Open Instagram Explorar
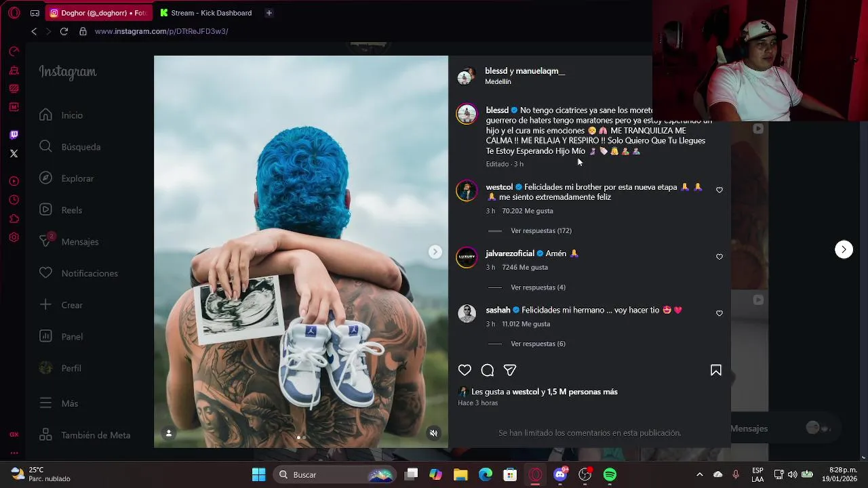The image size is (868, 488). [x=66, y=178]
